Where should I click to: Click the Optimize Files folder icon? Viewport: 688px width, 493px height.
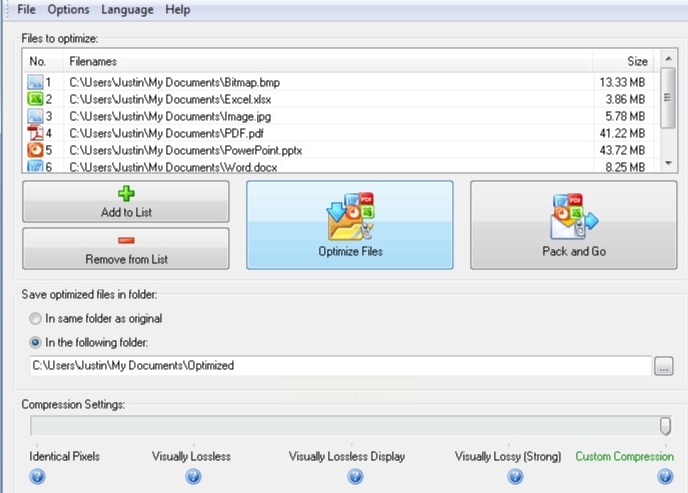[350, 216]
